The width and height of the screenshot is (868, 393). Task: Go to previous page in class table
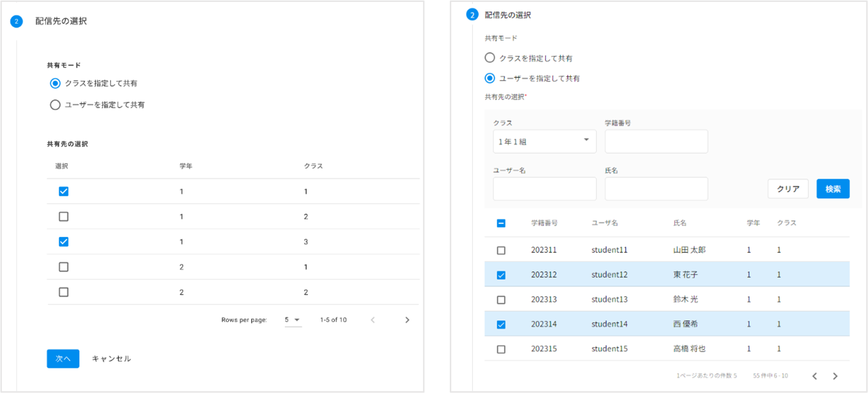pos(373,320)
